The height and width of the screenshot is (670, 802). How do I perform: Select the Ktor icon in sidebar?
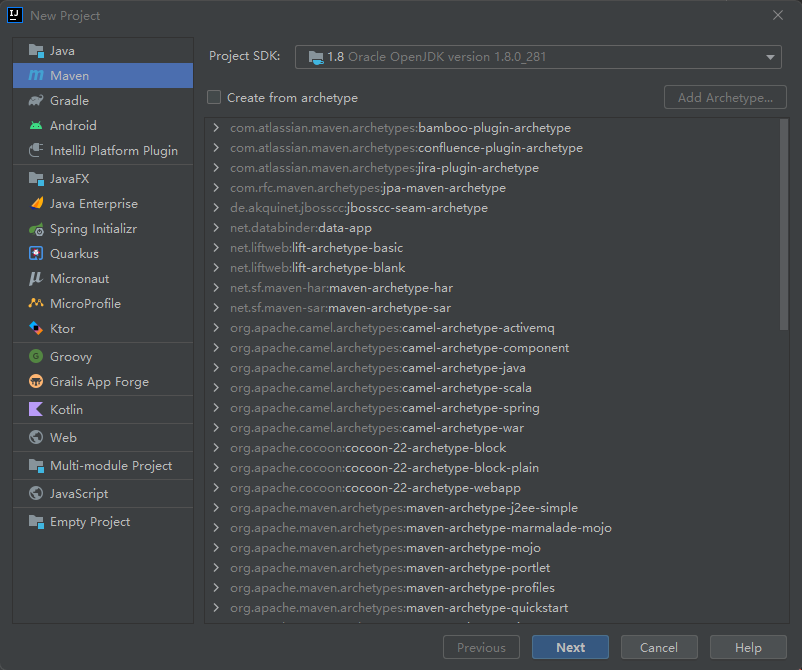pyautogui.click(x=36, y=329)
